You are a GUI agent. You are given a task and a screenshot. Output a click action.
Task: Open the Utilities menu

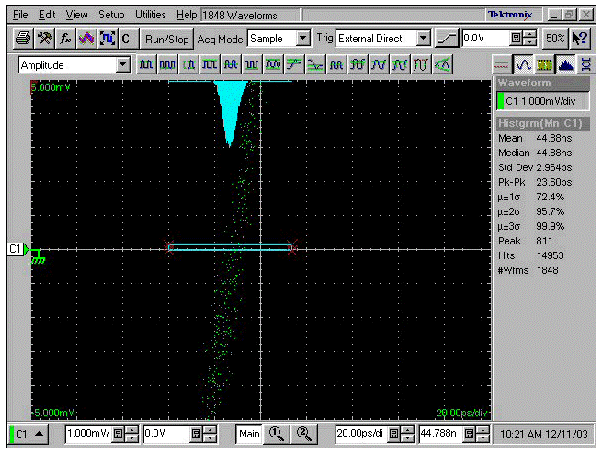pyautogui.click(x=150, y=15)
